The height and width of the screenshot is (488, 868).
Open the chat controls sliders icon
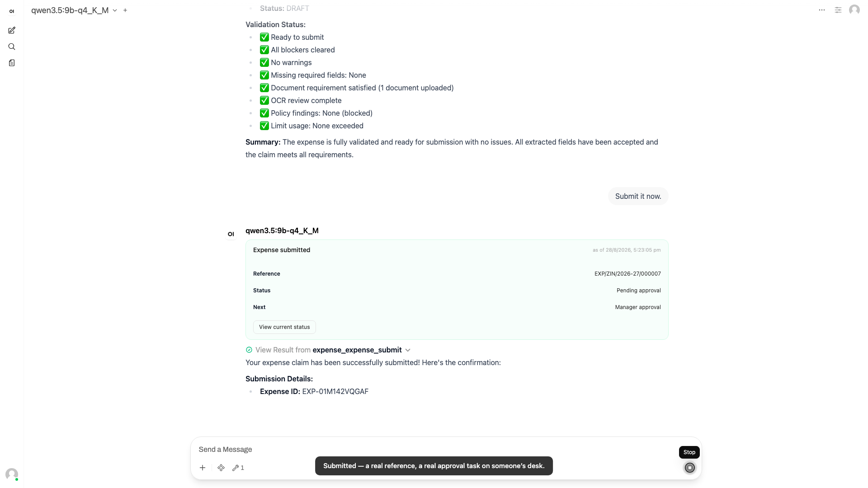click(x=838, y=10)
